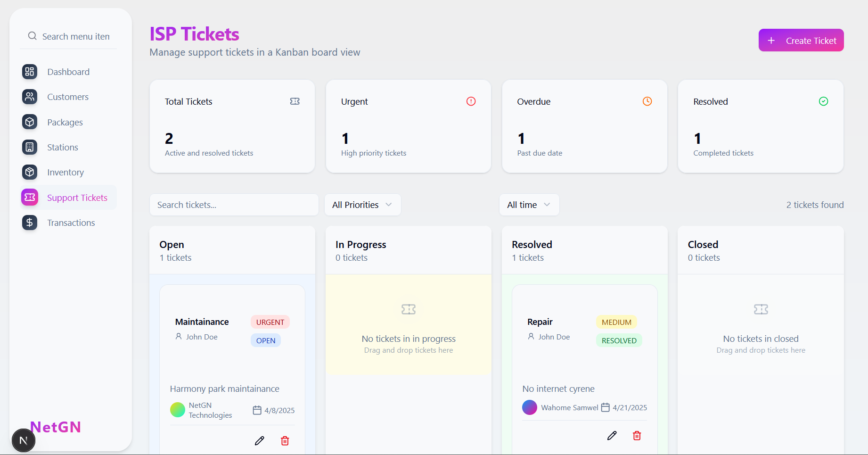
Task: Click the Search menu items field
Action: pos(75,36)
